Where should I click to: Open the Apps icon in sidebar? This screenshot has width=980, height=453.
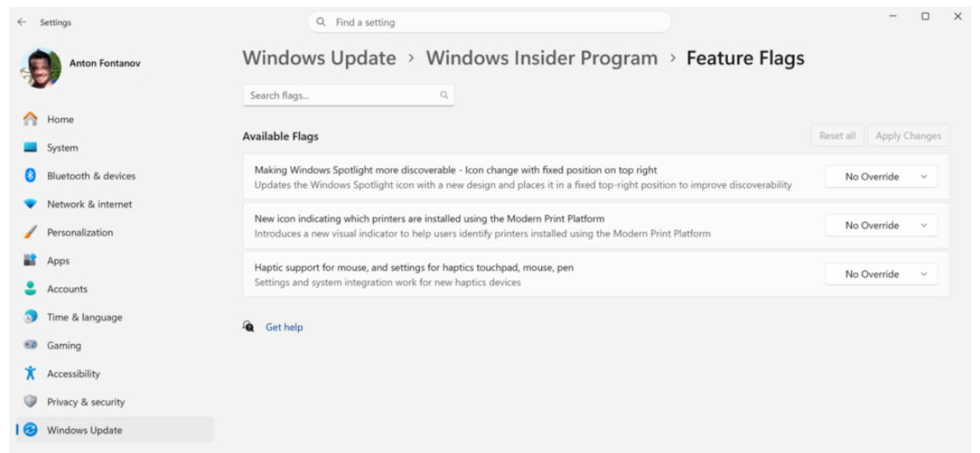tap(30, 261)
